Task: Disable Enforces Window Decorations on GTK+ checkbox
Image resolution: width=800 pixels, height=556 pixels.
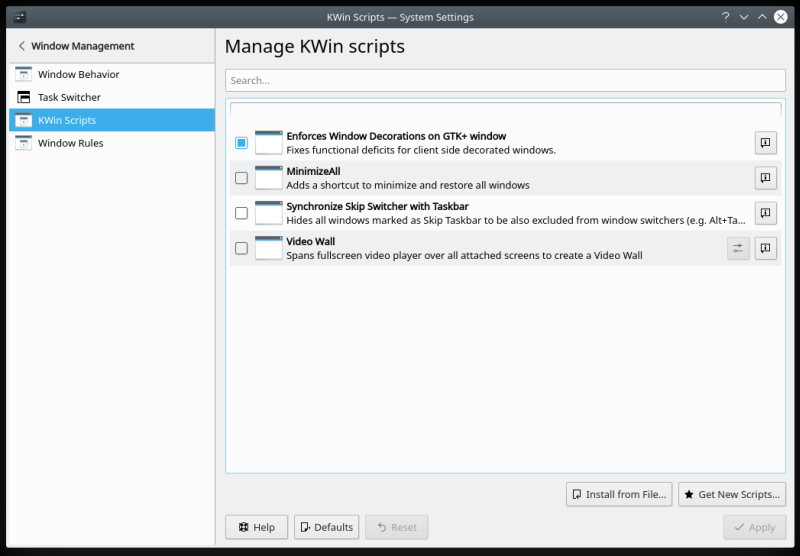Action: tap(241, 143)
